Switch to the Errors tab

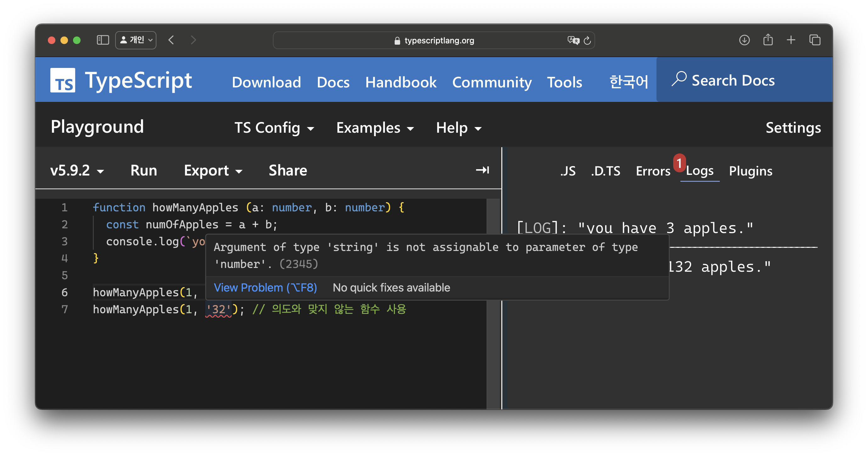point(653,171)
